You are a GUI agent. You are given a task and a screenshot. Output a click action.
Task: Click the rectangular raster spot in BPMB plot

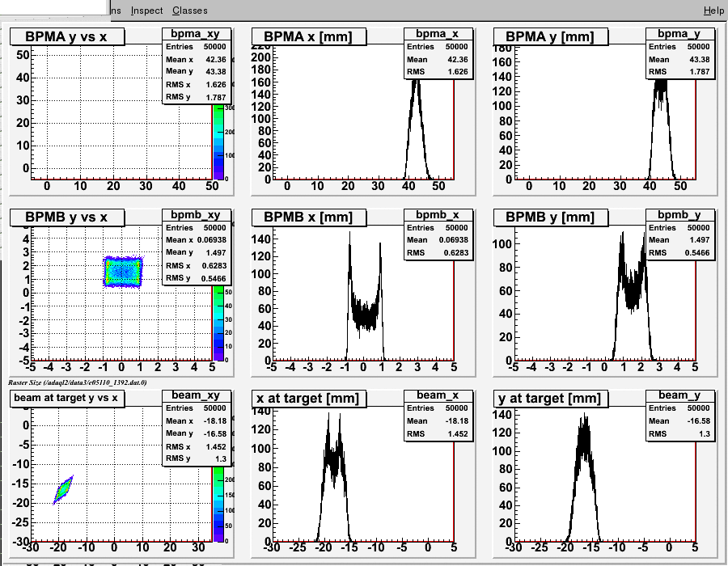click(123, 272)
